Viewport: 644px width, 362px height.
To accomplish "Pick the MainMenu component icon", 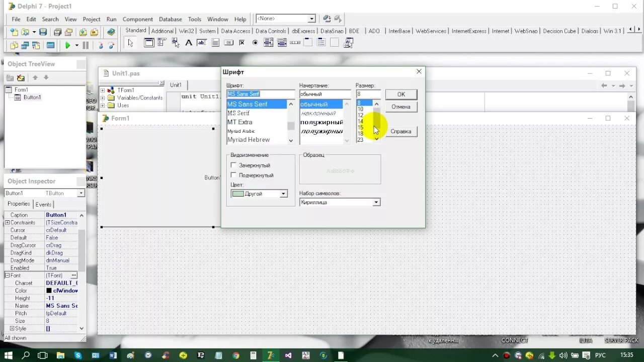I will coord(162,43).
